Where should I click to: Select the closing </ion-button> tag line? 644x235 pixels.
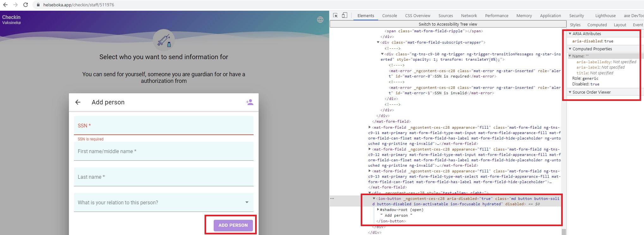point(391,221)
